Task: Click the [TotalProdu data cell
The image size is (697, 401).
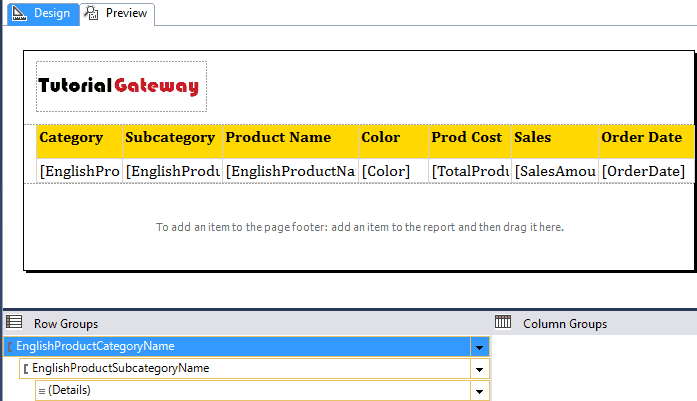Action: 470,171
